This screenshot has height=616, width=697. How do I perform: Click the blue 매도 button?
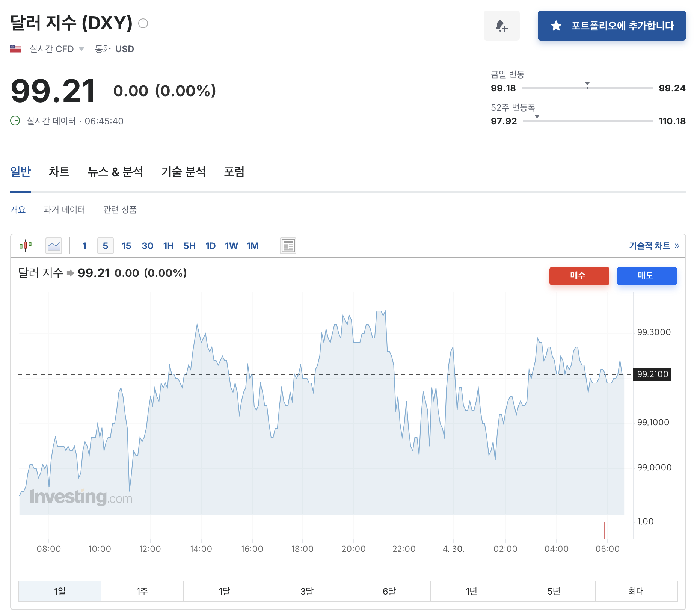(x=647, y=276)
